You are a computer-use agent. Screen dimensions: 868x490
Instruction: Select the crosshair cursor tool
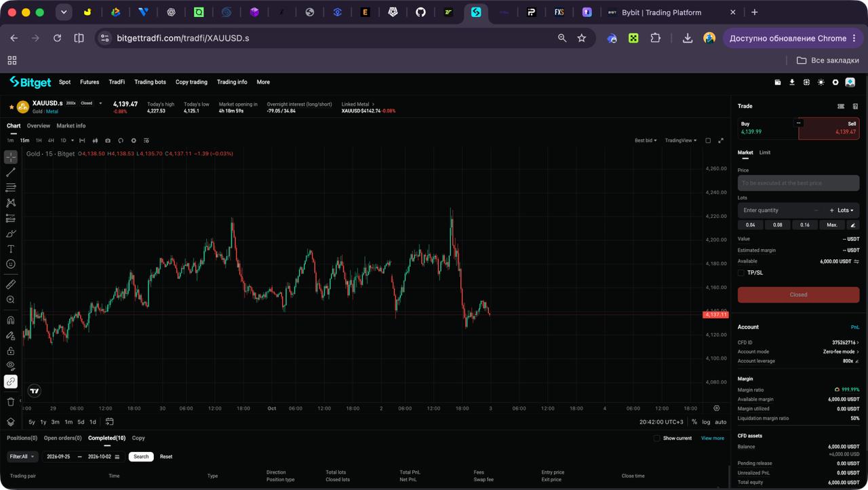coord(11,157)
